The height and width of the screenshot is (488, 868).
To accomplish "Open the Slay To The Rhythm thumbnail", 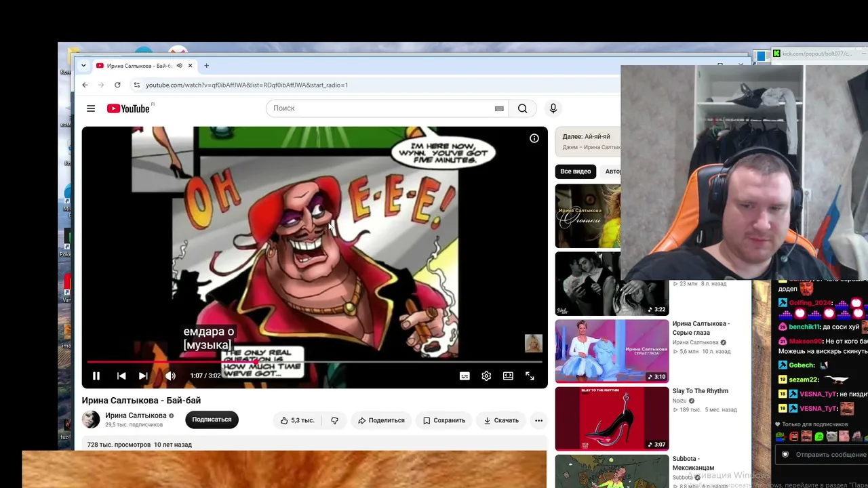I will [x=612, y=418].
